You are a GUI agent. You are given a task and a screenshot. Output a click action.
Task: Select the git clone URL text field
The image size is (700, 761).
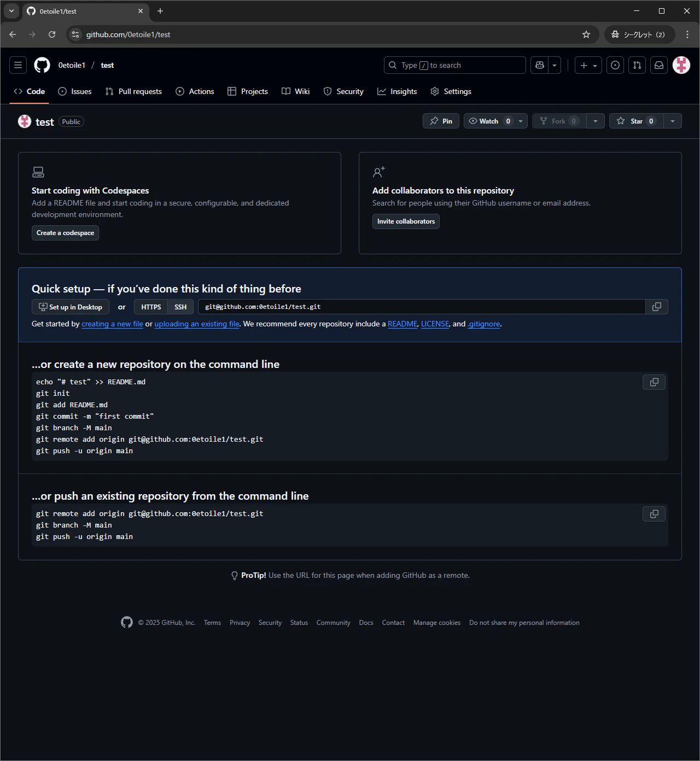[422, 307]
